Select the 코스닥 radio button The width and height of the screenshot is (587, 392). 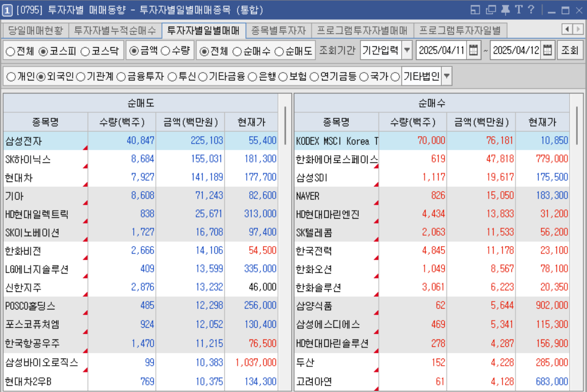[x=86, y=51]
